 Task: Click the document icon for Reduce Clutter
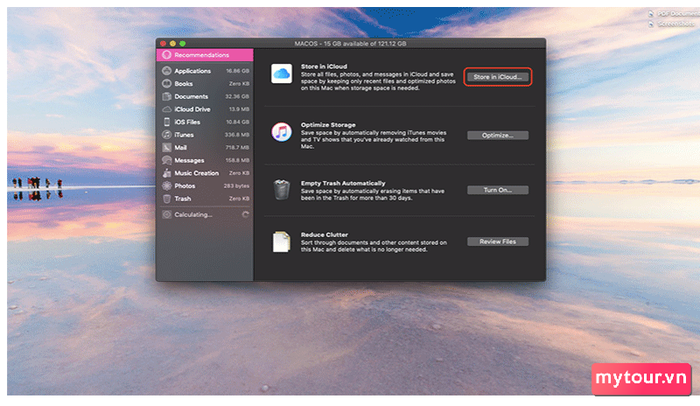pyautogui.click(x=281, y=242)
